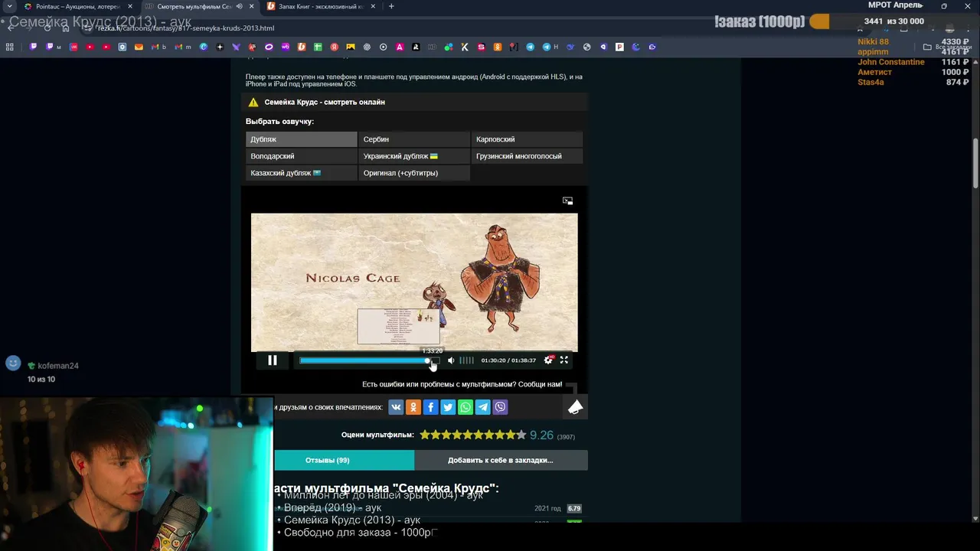The height and width of the screenshot is (551, 980).
Task: Rate the cartoon with the star rating
Action: coord(473,435)
